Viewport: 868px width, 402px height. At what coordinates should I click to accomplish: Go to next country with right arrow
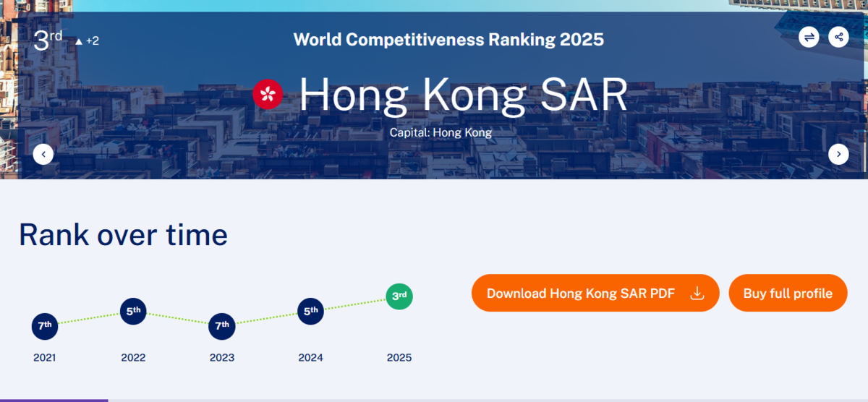click(838, 154)
